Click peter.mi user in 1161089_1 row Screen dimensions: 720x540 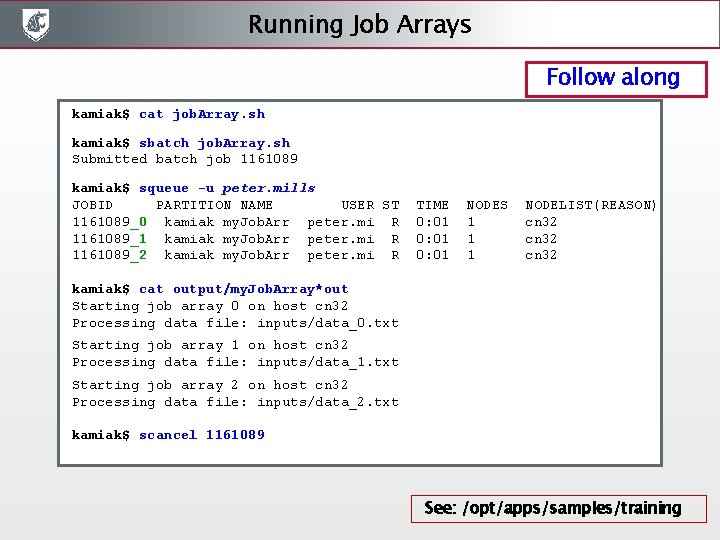[x=341, y=239]
